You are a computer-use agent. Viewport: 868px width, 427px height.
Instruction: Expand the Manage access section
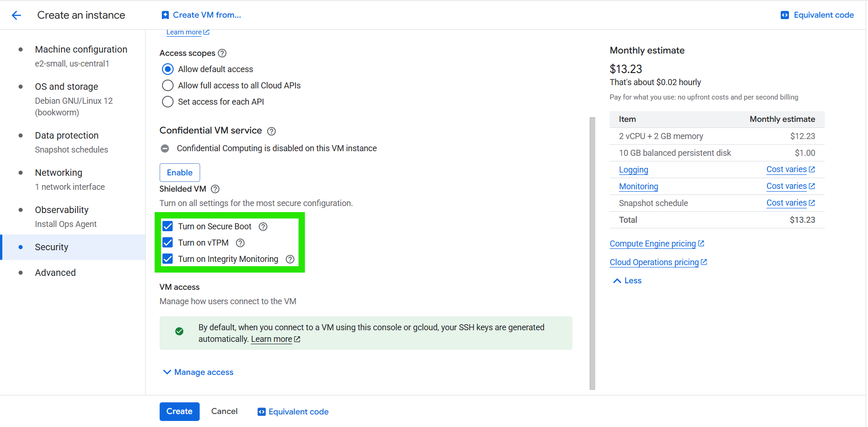coord(198,372)
